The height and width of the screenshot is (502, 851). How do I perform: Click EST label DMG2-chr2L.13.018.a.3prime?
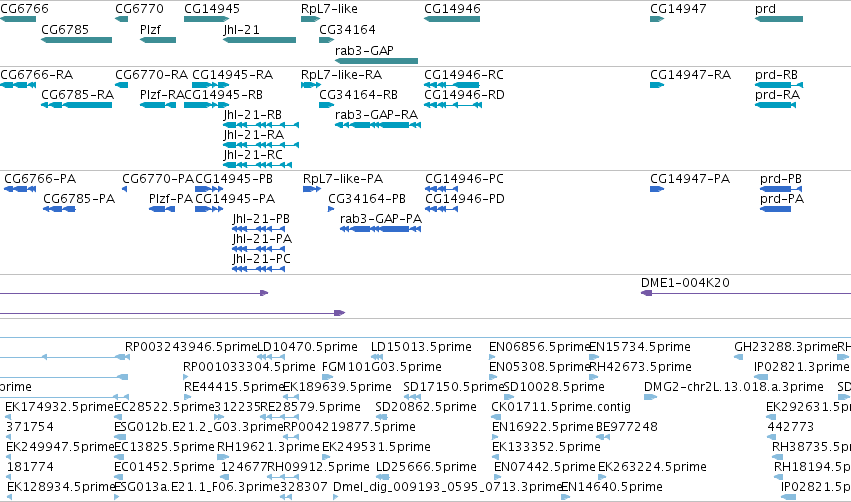734,387
